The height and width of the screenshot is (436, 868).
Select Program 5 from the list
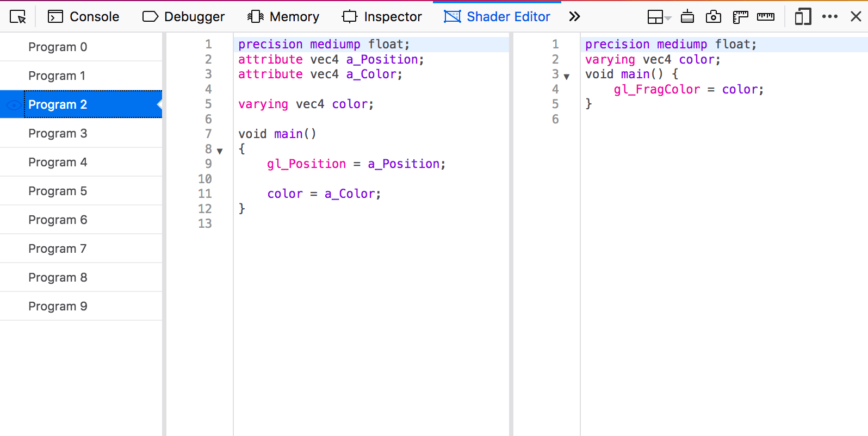tap(58, 191)
